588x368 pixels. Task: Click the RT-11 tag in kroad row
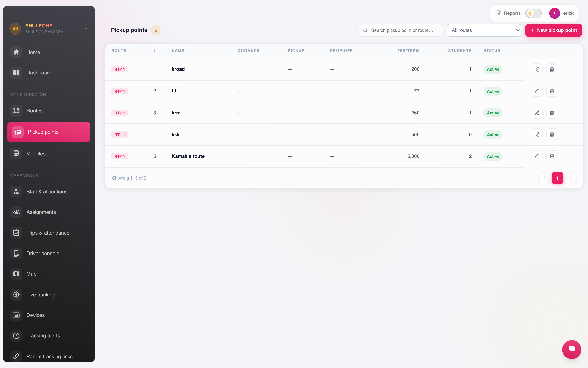click(120, 69)
